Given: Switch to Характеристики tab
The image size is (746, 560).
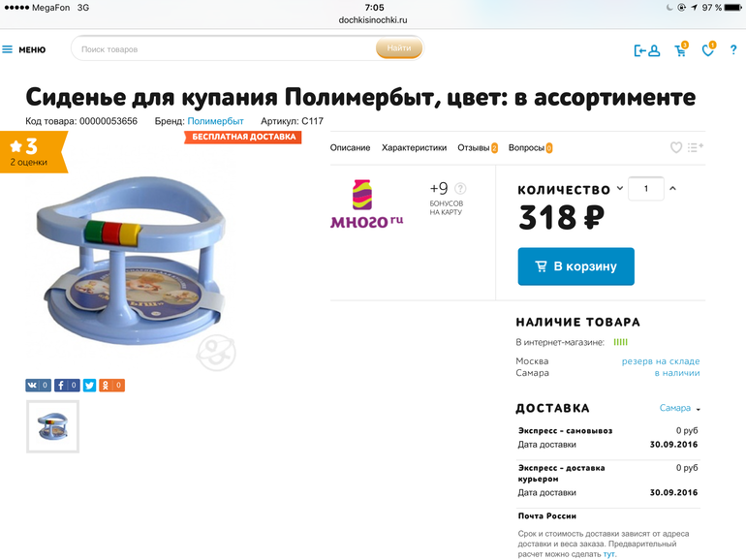Looking at the screenshot, I should [x=414, y=148].
